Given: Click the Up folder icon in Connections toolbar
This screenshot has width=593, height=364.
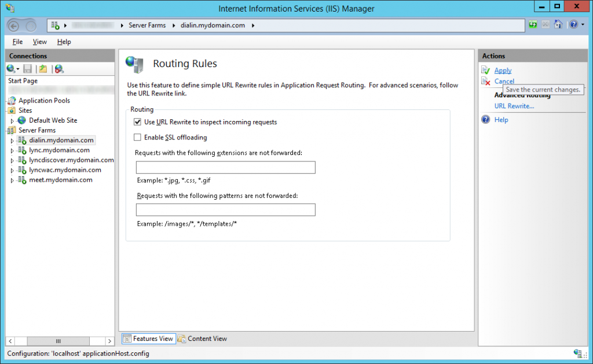Looking at the screenshot, I should [43, 69].
